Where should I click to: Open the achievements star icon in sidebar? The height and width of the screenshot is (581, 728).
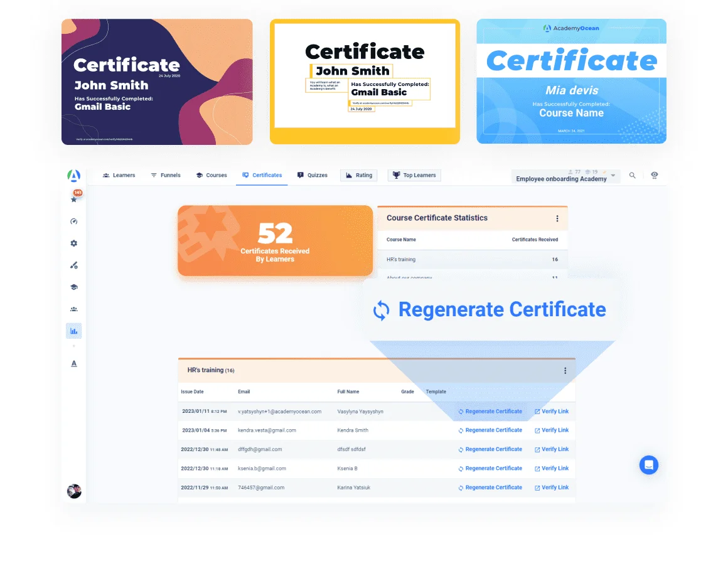[73, 199]
